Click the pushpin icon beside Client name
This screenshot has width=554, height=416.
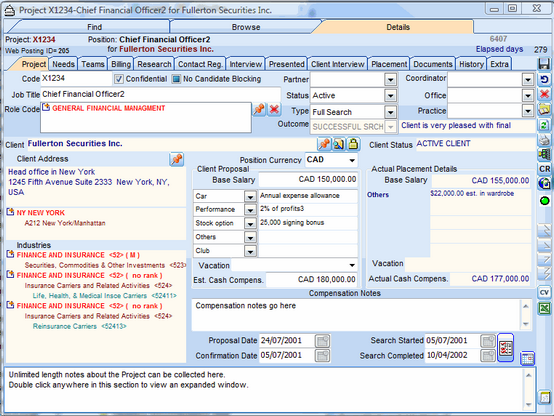point(324,144)
